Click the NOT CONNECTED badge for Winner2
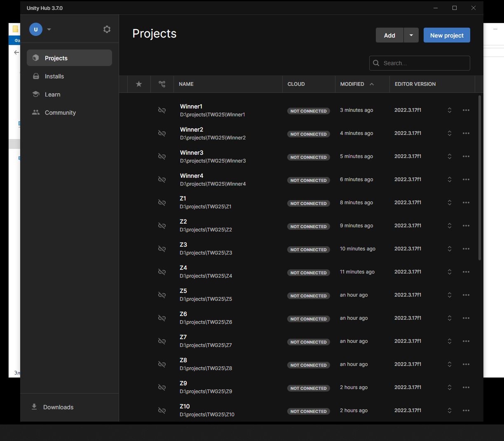Viewport: 504px width, 441px height. point(309,134)
